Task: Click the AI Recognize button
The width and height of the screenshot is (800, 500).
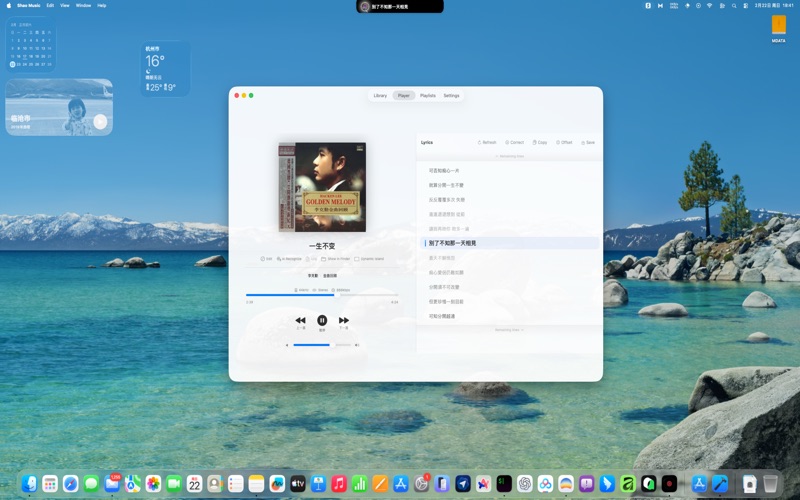Action: [291, 259]
